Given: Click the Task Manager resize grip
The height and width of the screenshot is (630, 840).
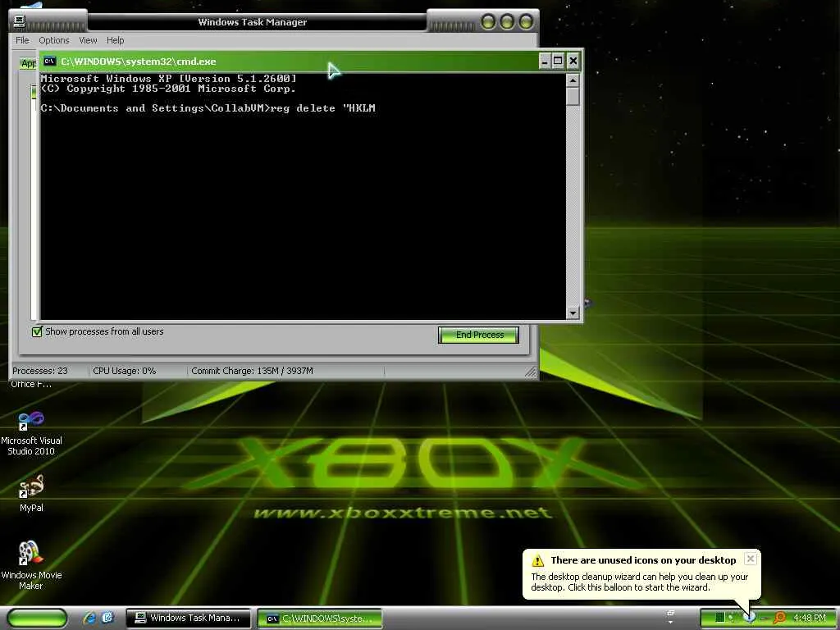Looking at the screenshot, I should click(x=531, y=372).
